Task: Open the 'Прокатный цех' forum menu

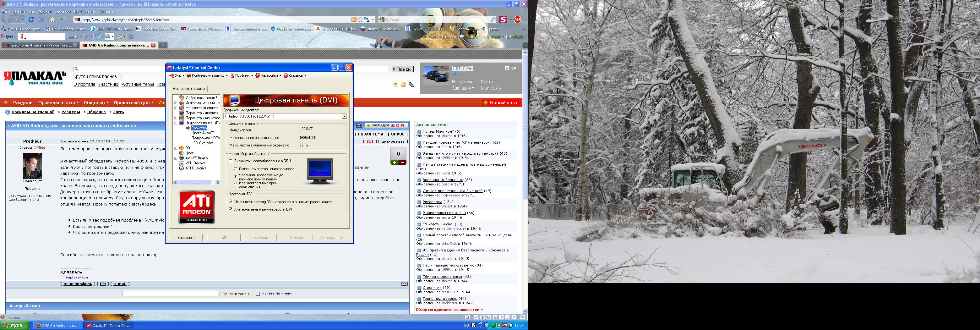Action: point(133,103)
